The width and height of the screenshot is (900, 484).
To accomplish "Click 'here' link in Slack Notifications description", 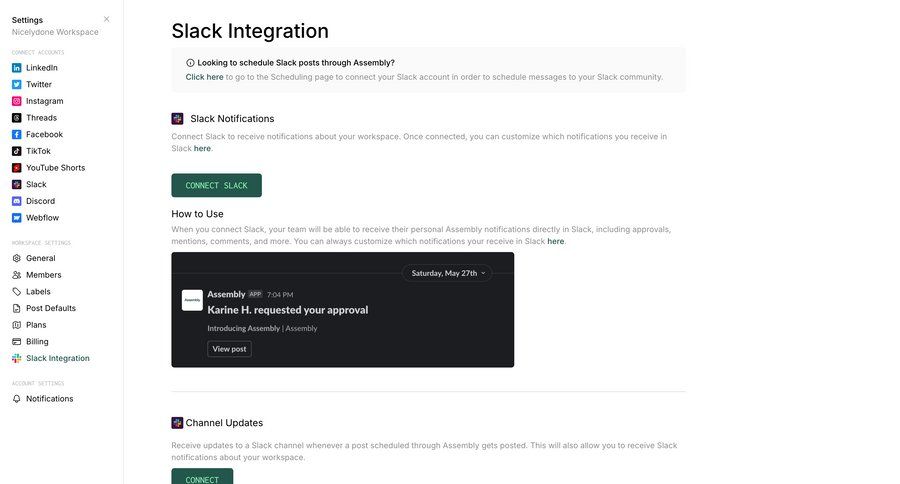I will [202, 148].
